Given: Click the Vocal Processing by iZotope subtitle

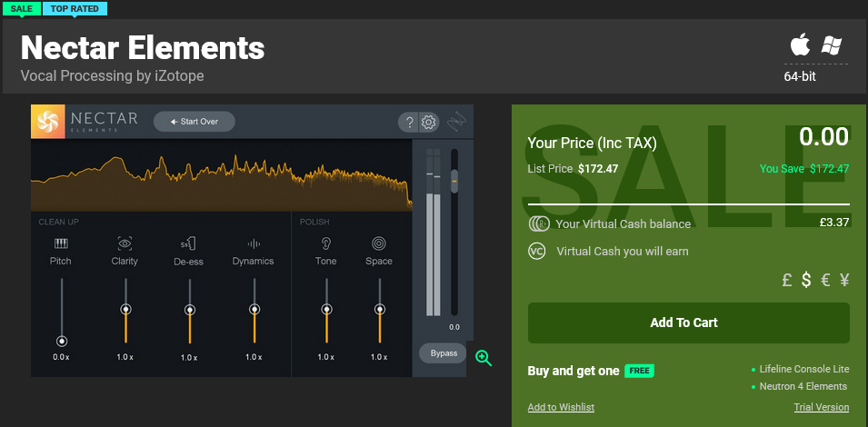Looking at the screenshot, I should 113,75.
